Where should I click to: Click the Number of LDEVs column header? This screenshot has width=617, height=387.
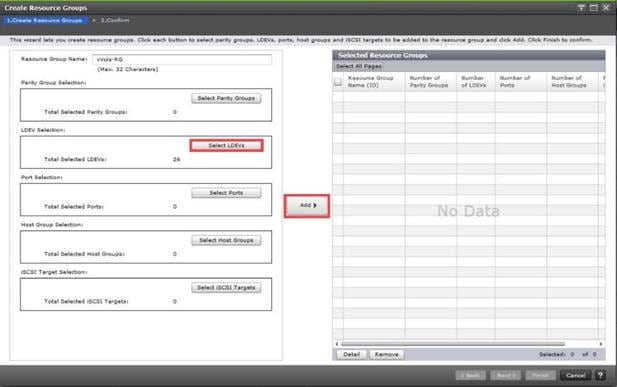click(x=476, y=81)
